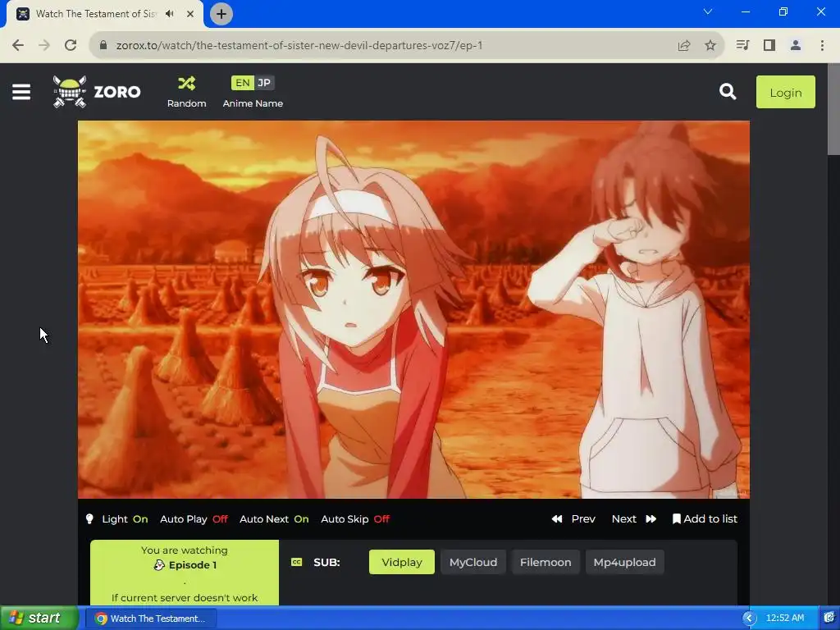
Task: Select the Mp4upload server
Action: pos(624,563)
